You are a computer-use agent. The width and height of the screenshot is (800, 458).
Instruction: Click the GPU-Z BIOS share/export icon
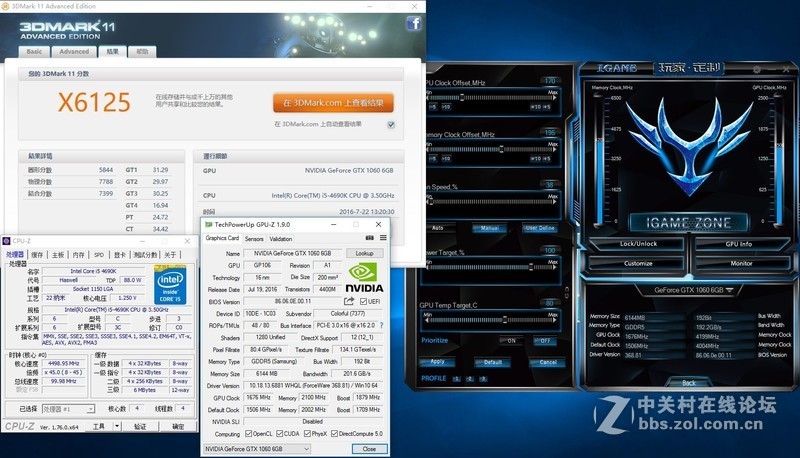pyautogui.click(x=349, y=301)
